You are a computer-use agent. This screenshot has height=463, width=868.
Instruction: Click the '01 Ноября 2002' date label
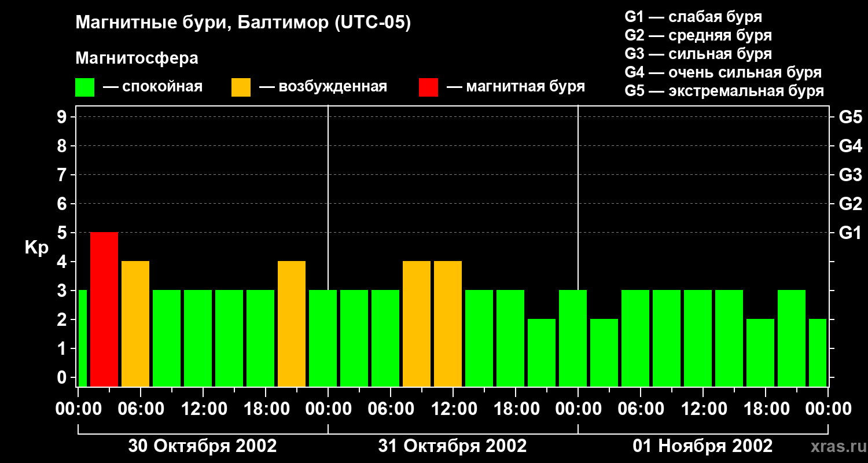coord(703,446)
